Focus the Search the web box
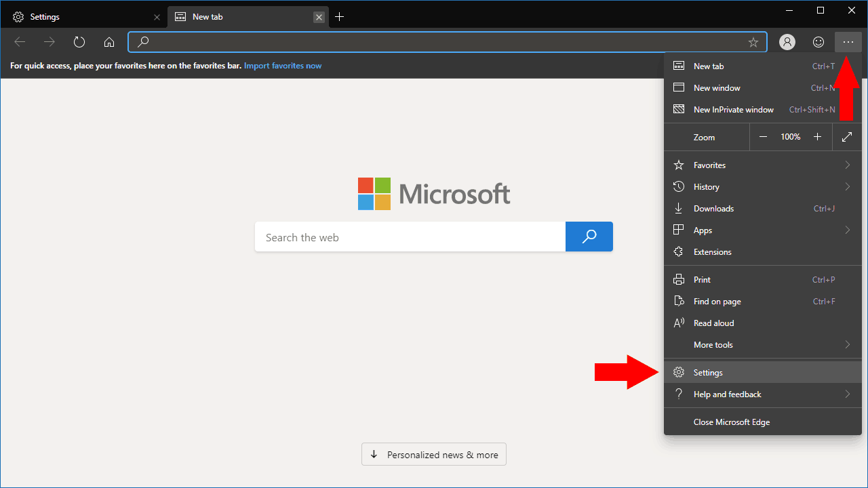 click(x=410, y=237)
